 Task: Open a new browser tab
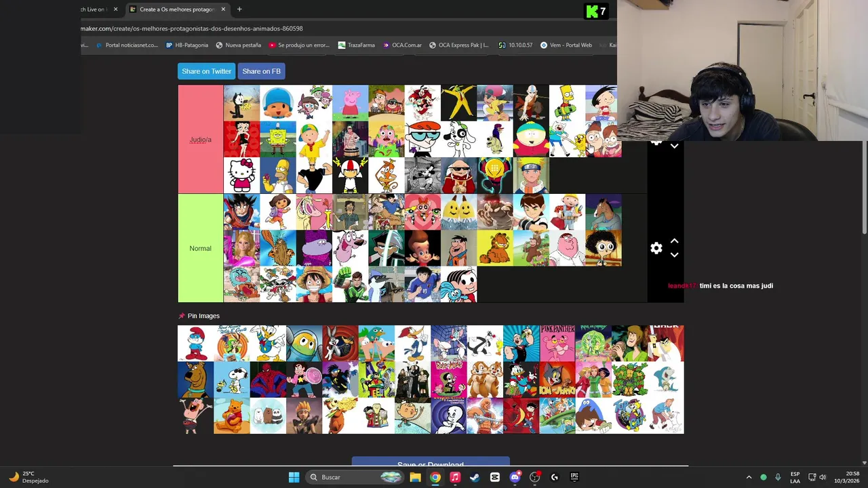coord(239,9)
